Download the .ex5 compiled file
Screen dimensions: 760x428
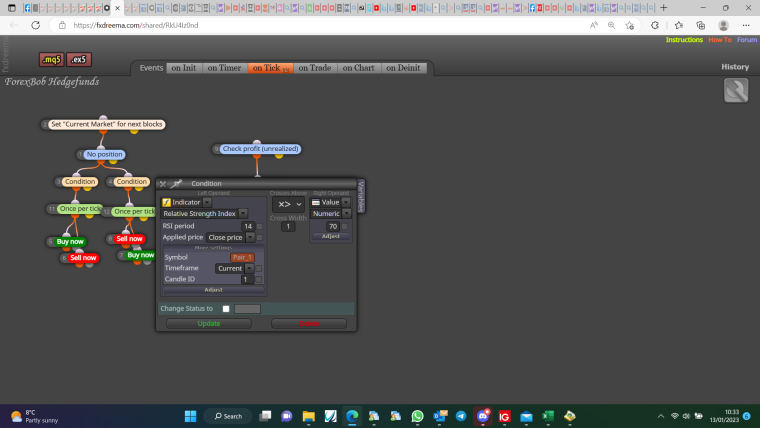click(x=79, y=60)
